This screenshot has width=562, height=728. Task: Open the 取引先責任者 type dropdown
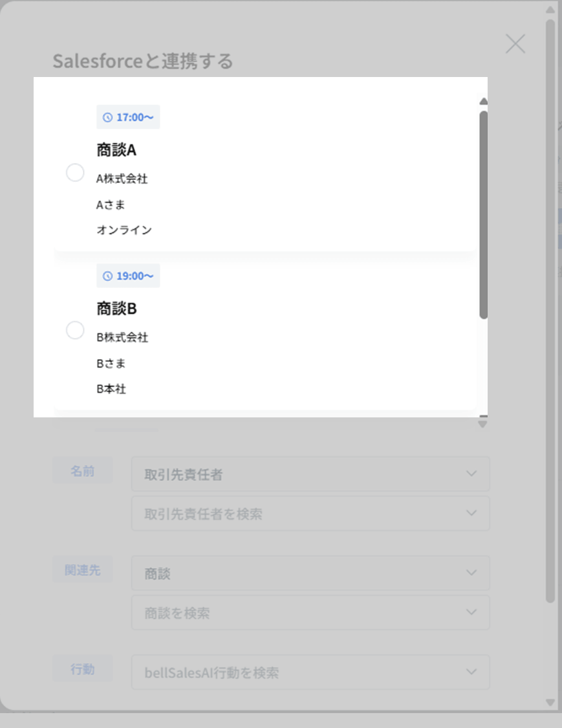[310, 474]
